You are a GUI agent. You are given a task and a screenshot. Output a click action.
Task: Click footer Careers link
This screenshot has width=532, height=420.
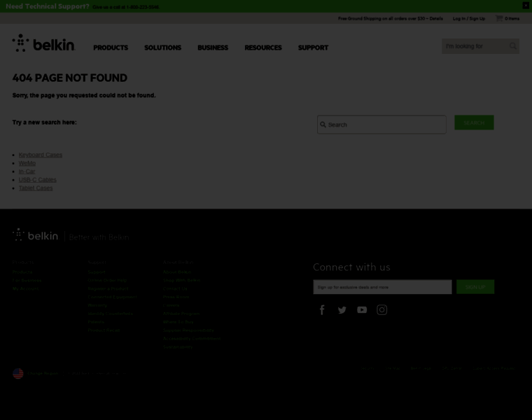171,305
